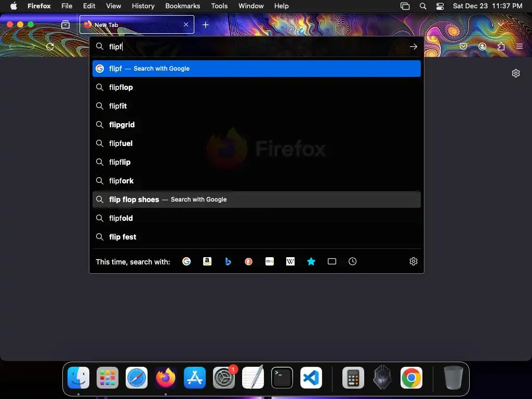Open the screen mirroring menu bar icon
Screen dimensions: 532x399
tap(405, 6)
